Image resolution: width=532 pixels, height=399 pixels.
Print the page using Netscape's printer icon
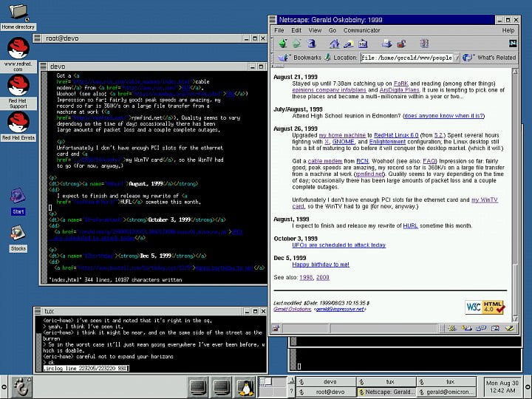point(386,44)
